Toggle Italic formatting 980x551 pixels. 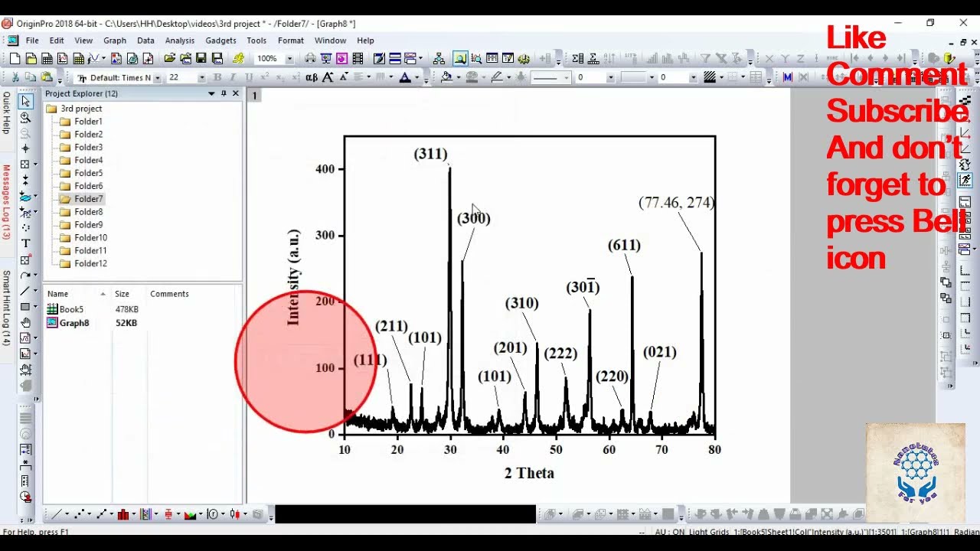pos(234,77)
